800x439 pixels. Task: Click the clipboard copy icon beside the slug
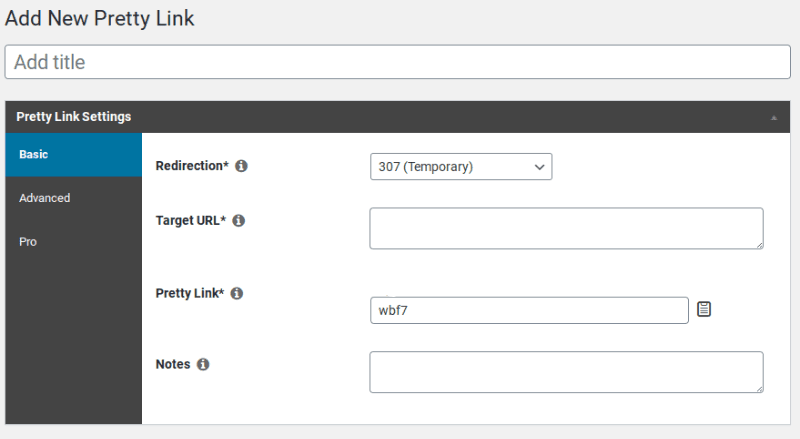point(704,309)
